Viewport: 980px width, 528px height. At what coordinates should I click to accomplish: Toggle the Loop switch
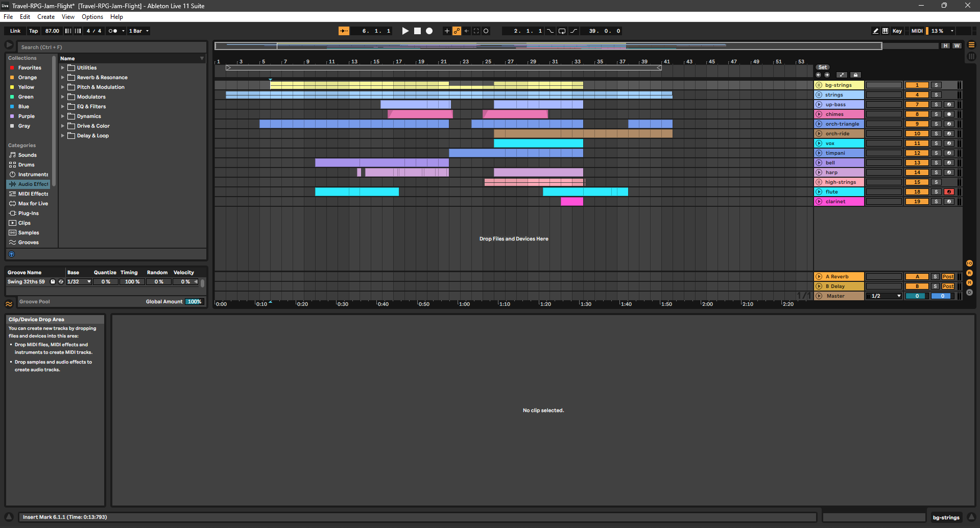point(562,31)
